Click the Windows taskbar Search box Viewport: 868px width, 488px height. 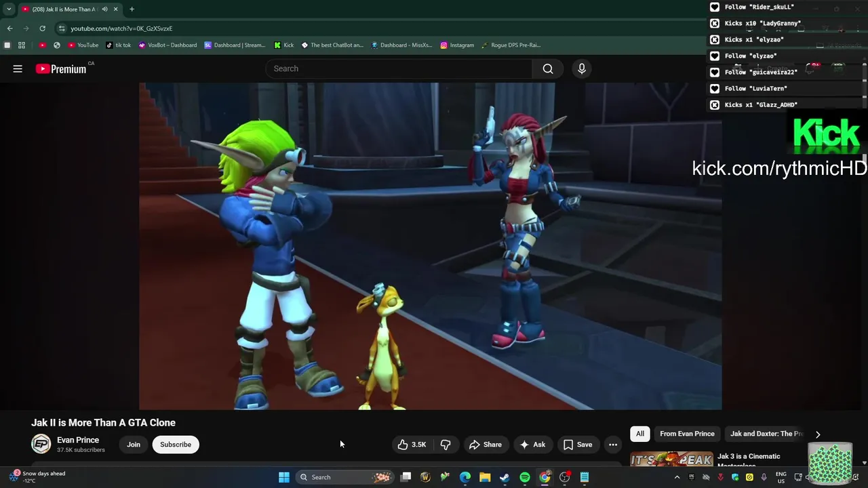pyautogui.click(x=347, y=477)
